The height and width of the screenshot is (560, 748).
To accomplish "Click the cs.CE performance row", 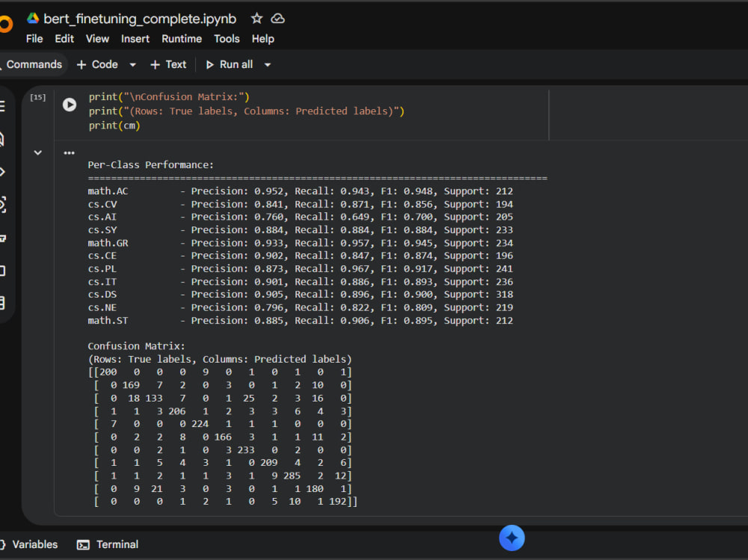I will [300, 256].
